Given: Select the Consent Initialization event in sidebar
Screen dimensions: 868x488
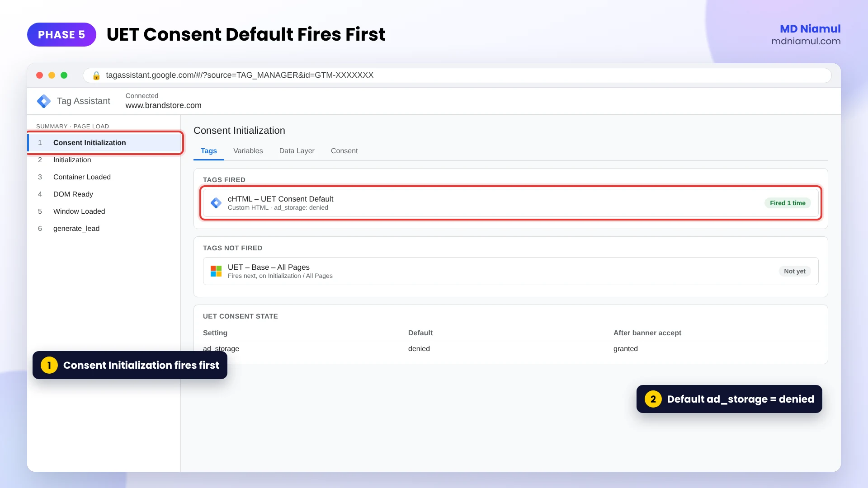Looking at the screenshot, I should pyautogui.click(x=105, y=143).
